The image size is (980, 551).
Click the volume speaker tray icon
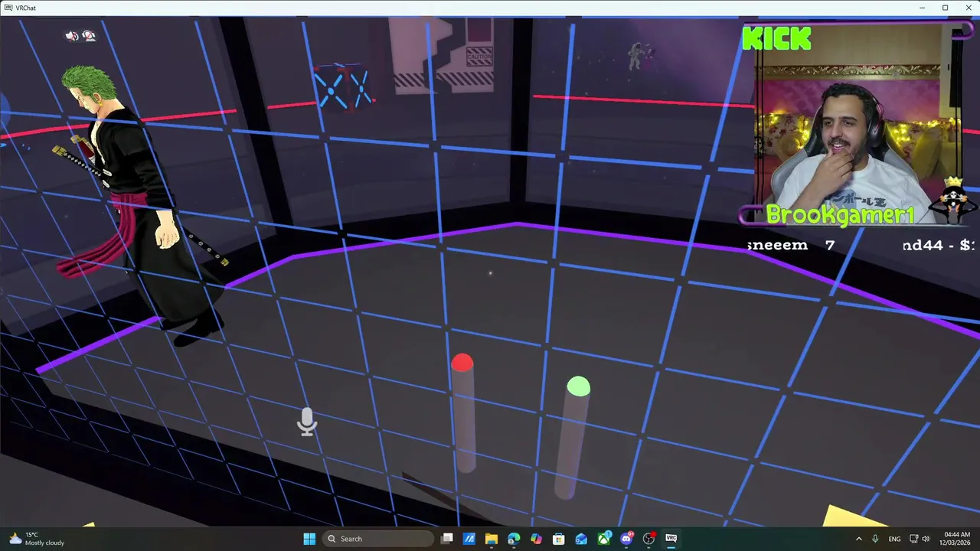point(926,539)
